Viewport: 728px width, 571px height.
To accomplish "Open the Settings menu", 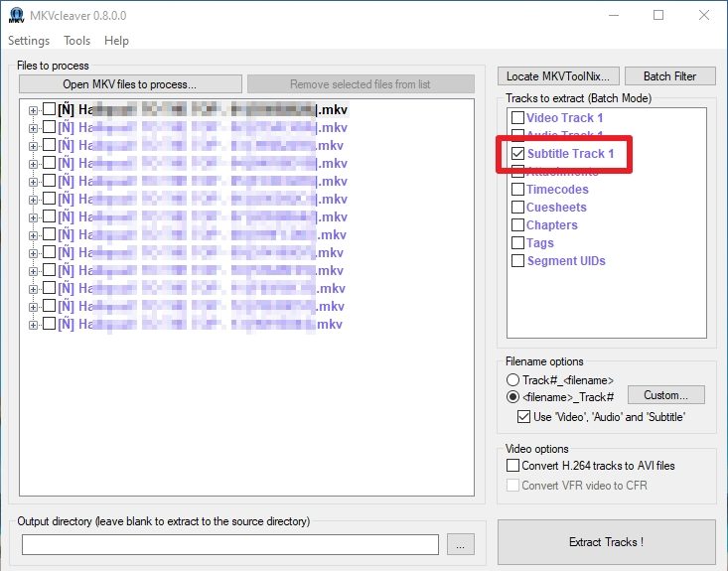I will click(x=29, y=41).
